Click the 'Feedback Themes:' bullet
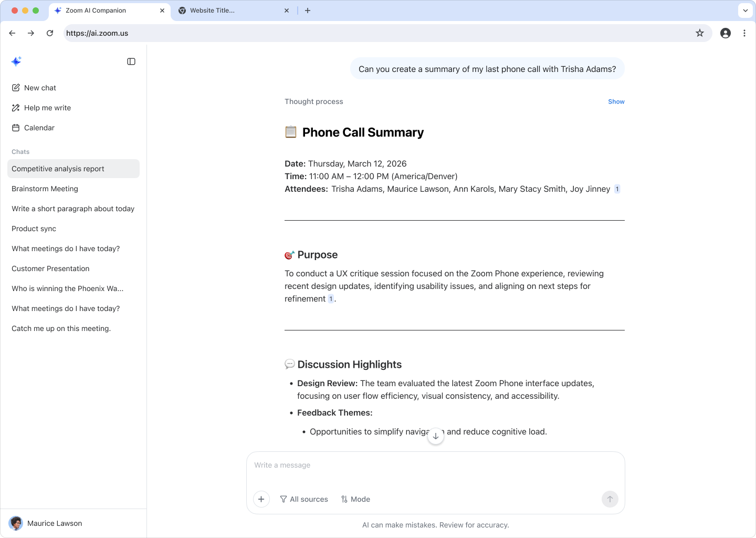756x538 pixels. point(335,413)
